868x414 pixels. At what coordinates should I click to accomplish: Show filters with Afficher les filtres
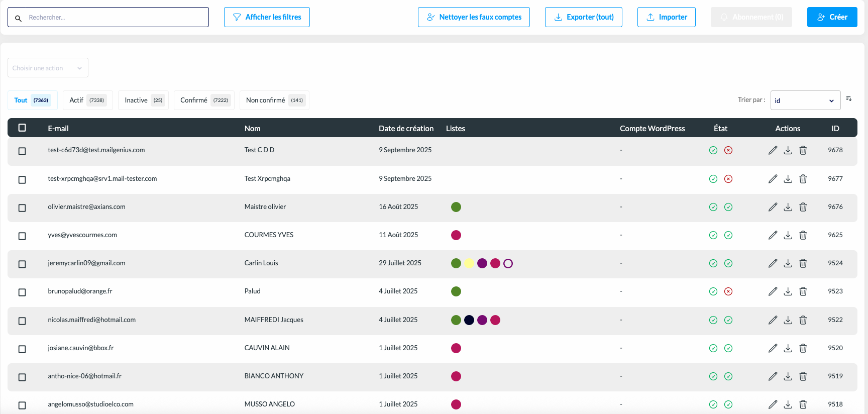pyautogui.click(x=267, y=17)
